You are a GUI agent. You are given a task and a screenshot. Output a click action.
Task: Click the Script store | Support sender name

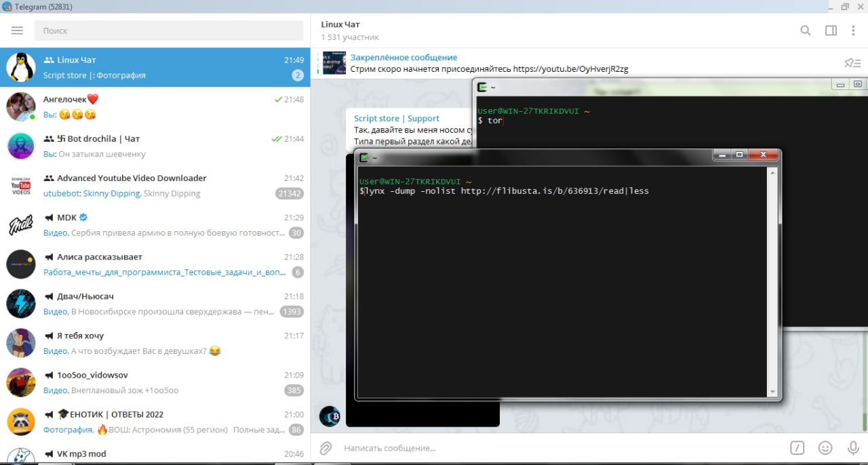point(397,118)
